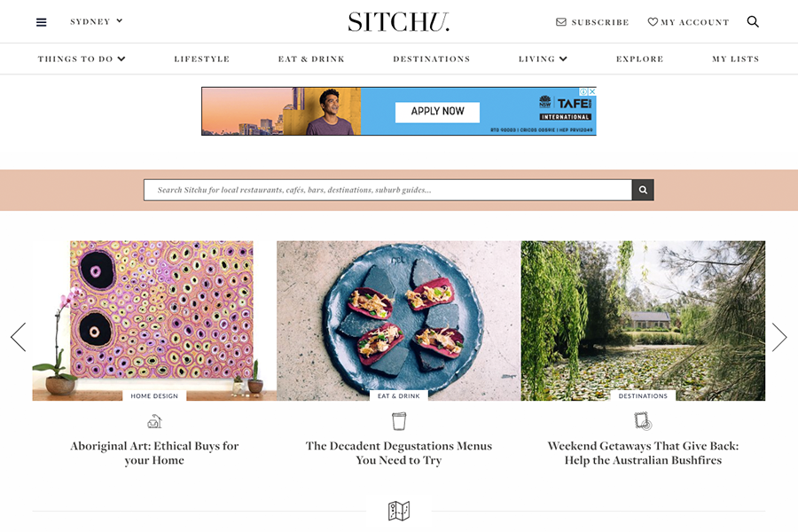Click the My Account heart icon
The image size is (798, 532).
(x=653, y=21)
